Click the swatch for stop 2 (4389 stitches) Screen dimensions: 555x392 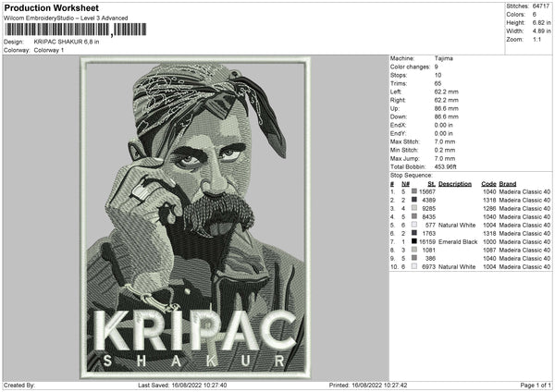(413, 200)
